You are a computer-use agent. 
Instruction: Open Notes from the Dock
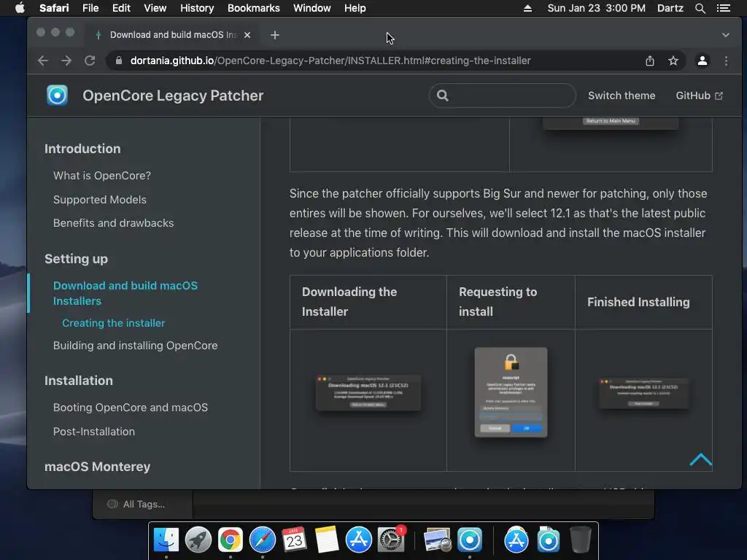(326, 540)
